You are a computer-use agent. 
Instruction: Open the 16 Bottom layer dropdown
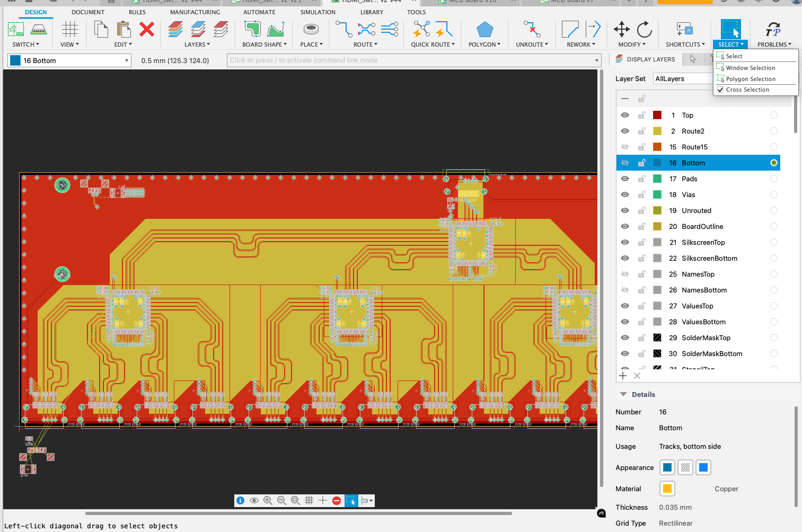click(69, 60)
